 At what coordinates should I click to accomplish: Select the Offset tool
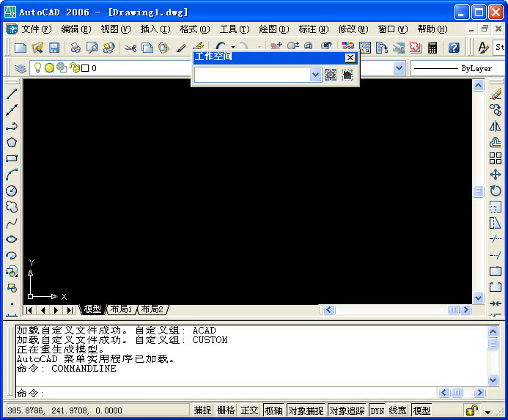[496, 142]
